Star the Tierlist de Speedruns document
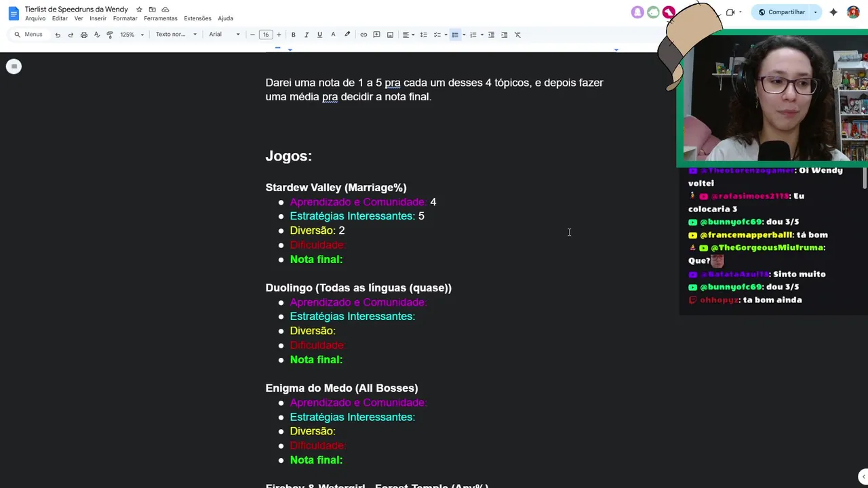 139,9
